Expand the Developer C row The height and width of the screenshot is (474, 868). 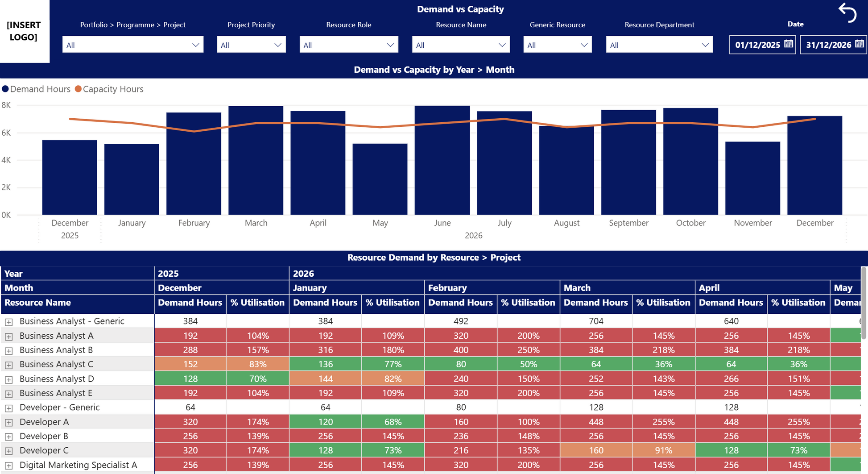point(9,451)
